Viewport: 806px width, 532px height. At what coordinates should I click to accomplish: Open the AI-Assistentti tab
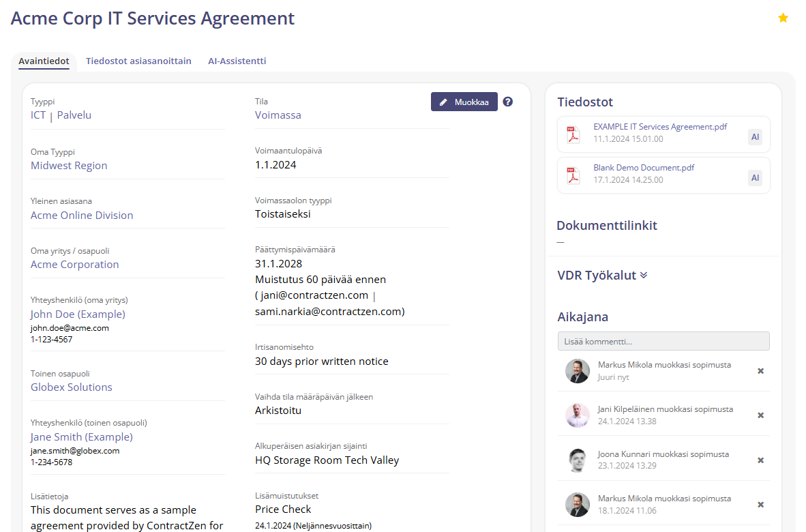[237, 61]
